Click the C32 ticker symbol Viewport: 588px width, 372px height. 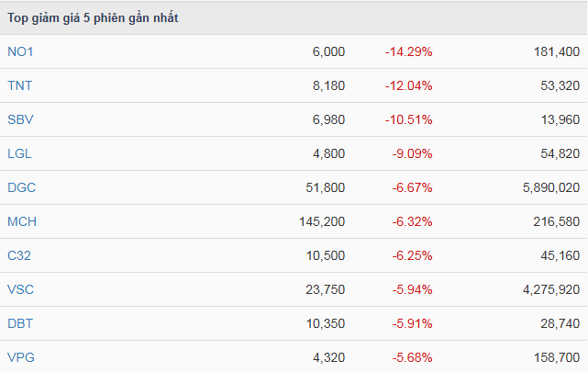pyautogui.click(x=20, y=256)
